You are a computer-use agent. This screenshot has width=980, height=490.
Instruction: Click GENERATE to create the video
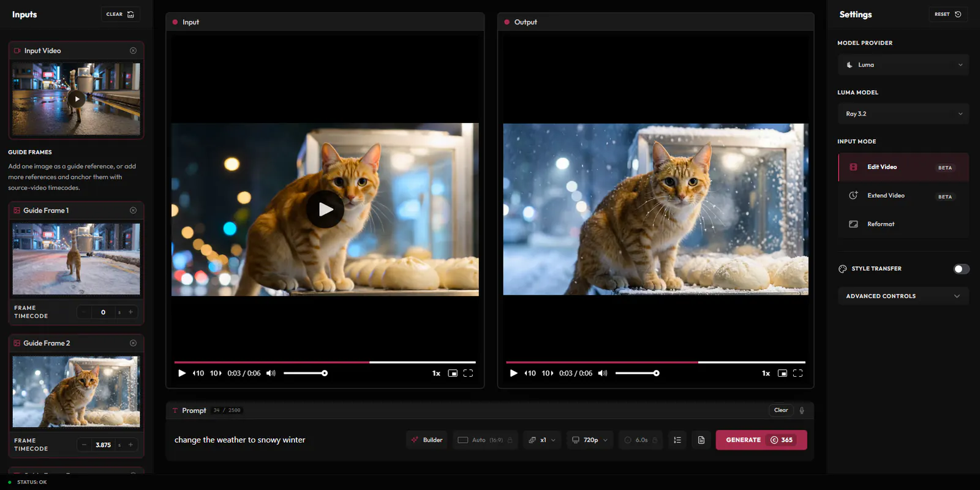pyautogui.click(x=761, y=440)
